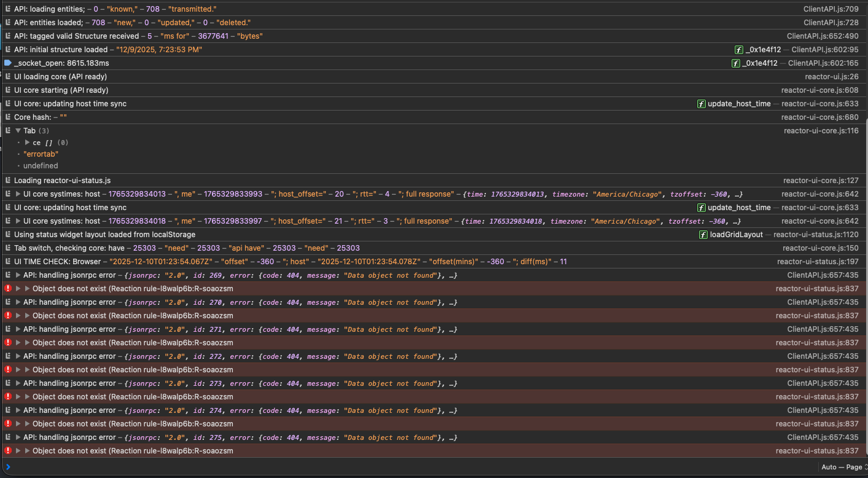Click the blue timing icon beside _socket_open
Image resolution: width=868 pixels, height=478 pixels.
[7, 63]
